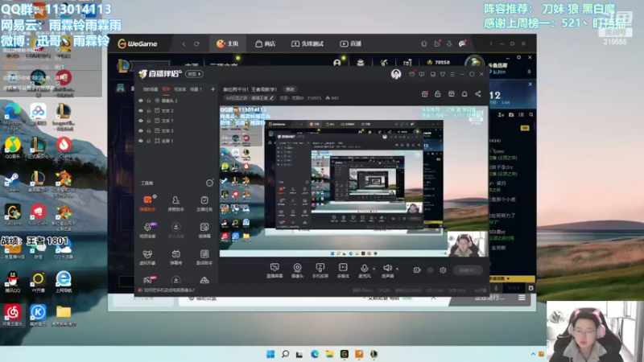Hide the 全屏 1 layer via eye icon
The image size is (644, 362).
click(141, 141)
